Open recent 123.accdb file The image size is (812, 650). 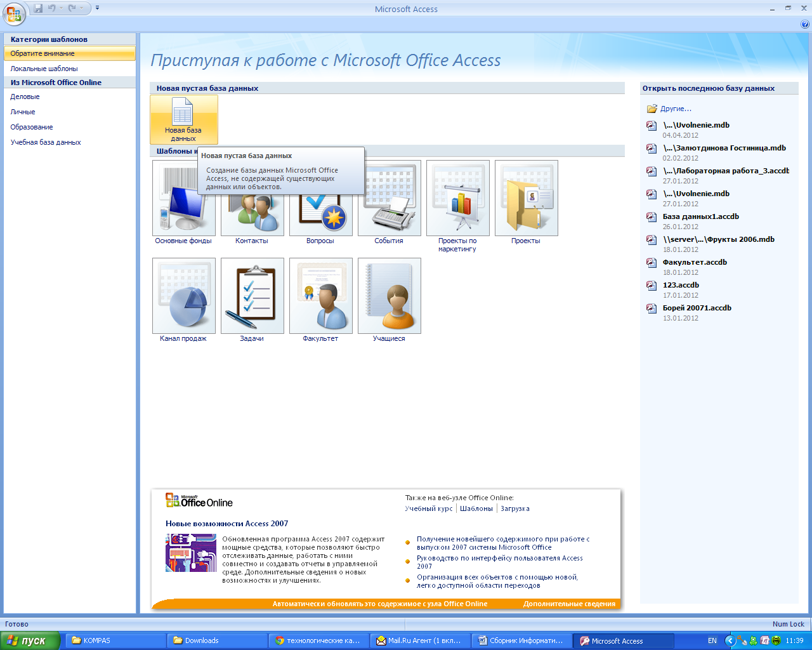[x=681, y=285]
